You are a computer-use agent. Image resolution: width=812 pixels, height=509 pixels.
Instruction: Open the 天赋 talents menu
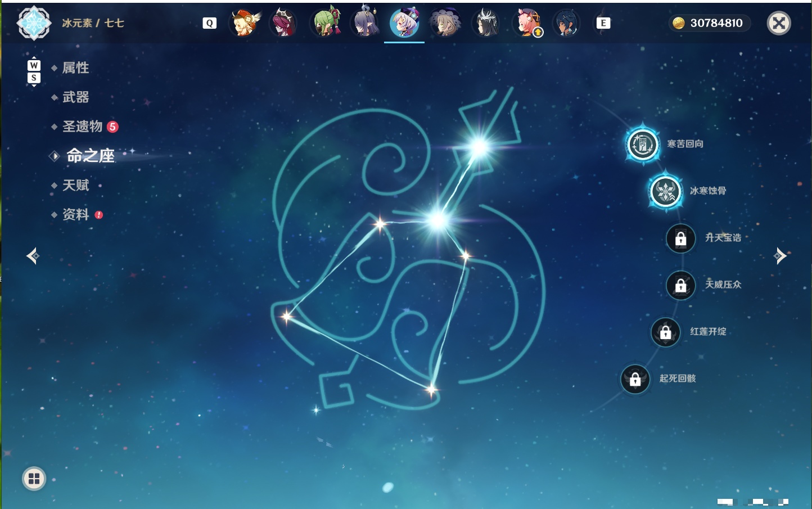pyautogui.click(x=75, y=185)
